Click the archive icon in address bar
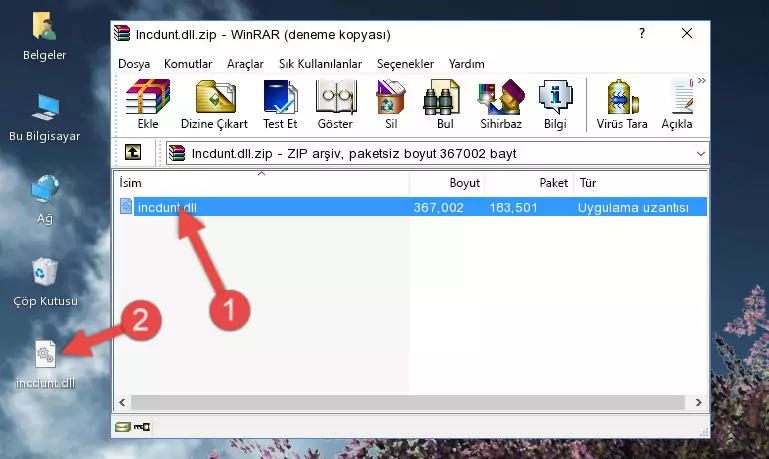Image resolution: width=769 pixels, height=459 pixels. [x=177, y=153]
